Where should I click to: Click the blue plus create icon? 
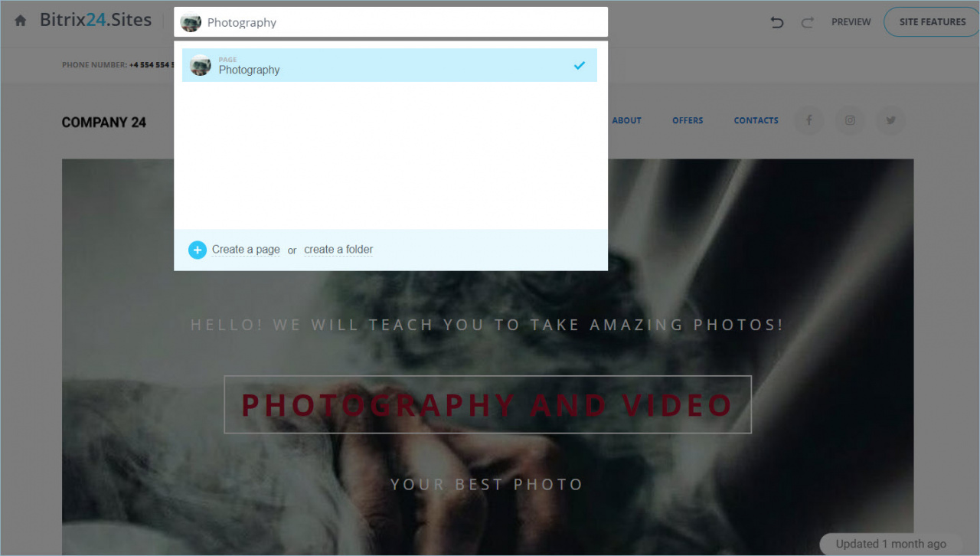coord(198,250)
